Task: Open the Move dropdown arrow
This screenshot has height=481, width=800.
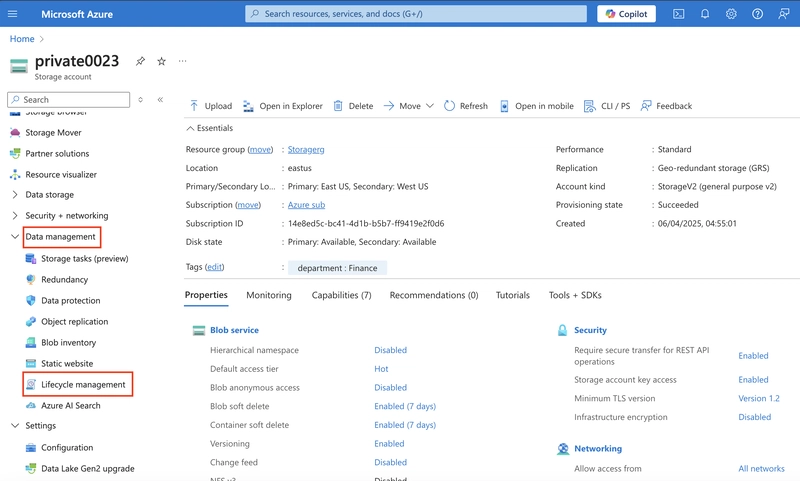Action: (x=430, y=106)
